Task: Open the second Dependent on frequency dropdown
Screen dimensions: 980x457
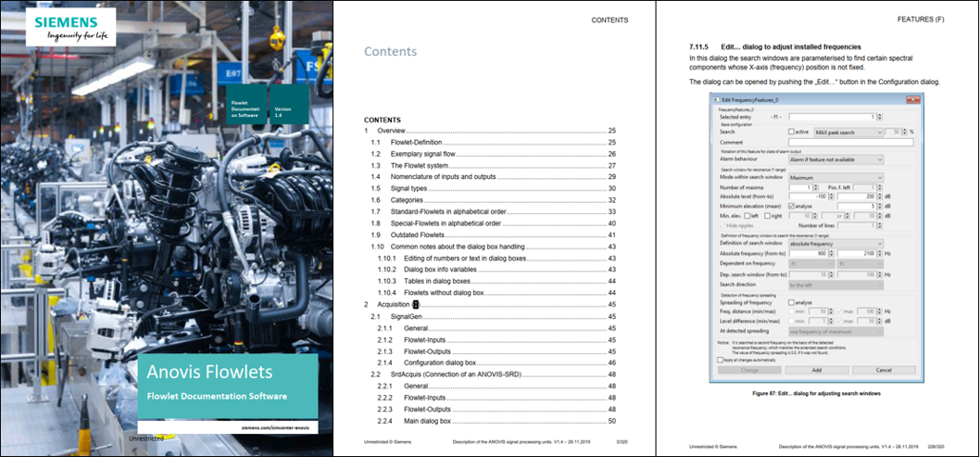Action: (860, 264)
